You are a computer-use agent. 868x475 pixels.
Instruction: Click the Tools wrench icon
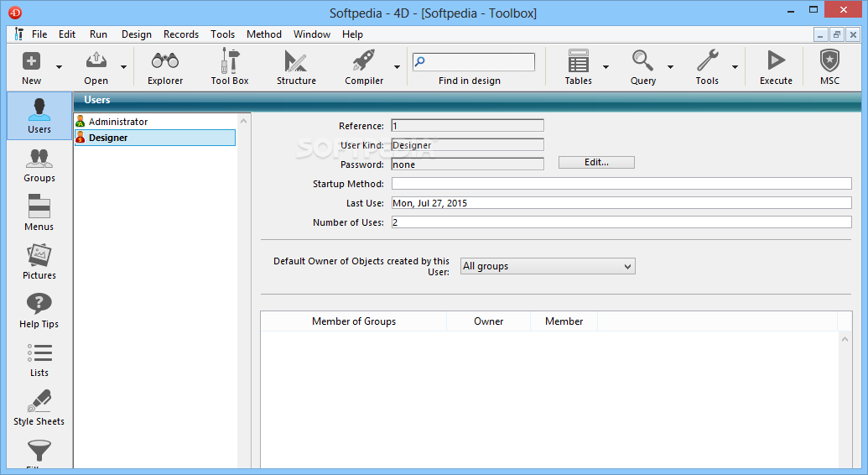(x=708, y=61)
